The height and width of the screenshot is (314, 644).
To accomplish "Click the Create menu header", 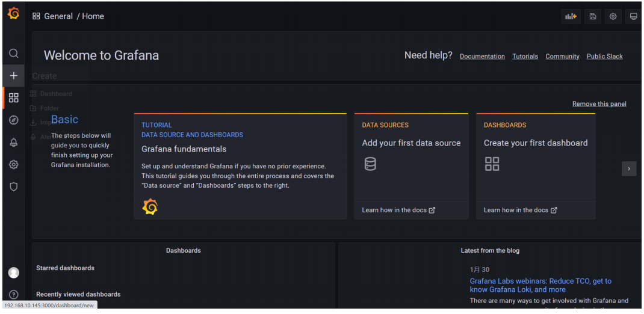I will tap(45, 76).
